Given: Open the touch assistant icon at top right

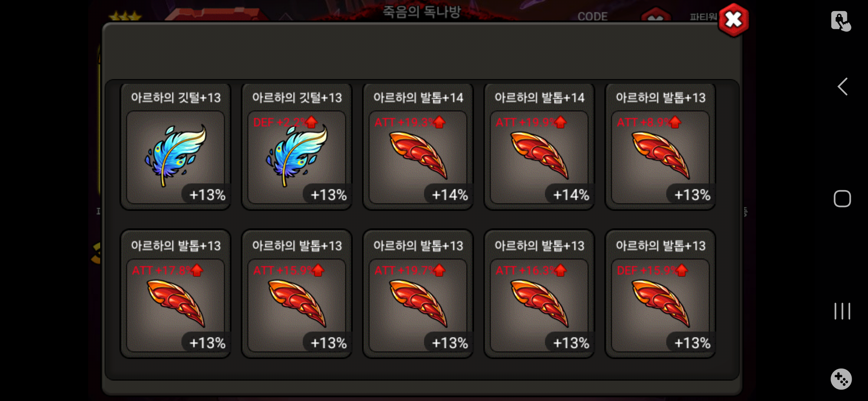Looking at the screenshot, I should [841, 21].
